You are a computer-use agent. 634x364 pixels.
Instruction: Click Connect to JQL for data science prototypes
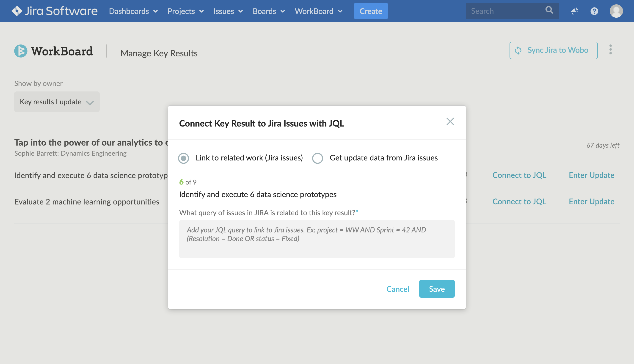pos(519,175)
